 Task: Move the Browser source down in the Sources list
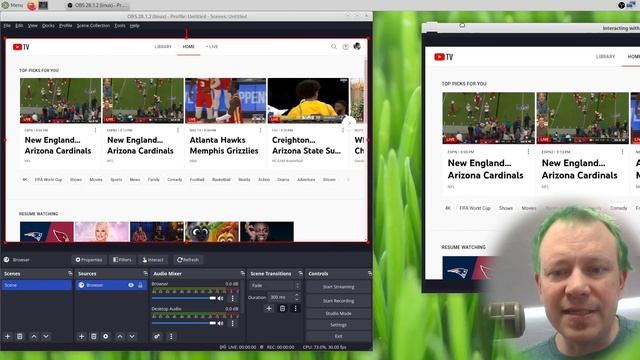pos(132,336)
